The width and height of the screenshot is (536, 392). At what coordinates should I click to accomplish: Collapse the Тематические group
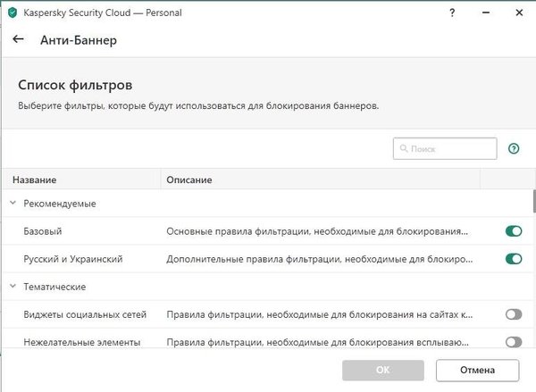tap(13, 287)
